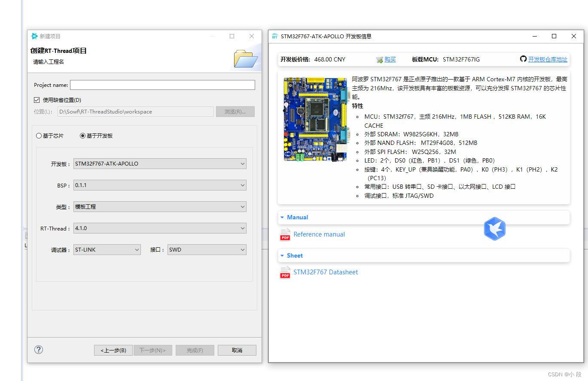Click the 创建RT-Thread项目 heading
The height and width of the screenshot is (381, 588).
coord(59,51)
